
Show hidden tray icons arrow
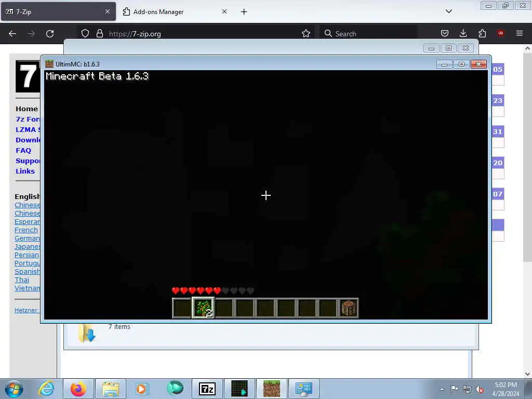(442, 389)
